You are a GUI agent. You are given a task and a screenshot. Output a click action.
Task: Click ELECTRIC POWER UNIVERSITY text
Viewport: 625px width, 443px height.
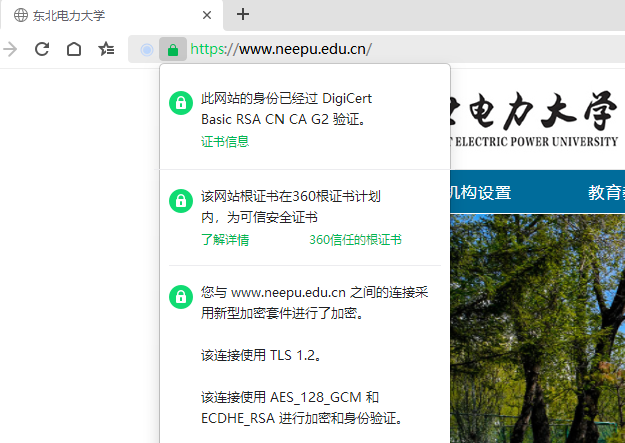(x=536, y=142)
